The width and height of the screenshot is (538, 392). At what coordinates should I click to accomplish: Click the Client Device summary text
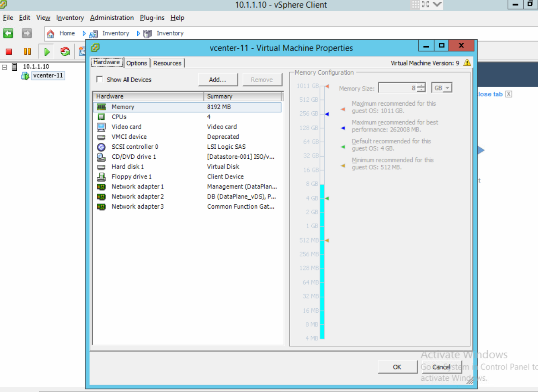pyautogui.click(x=225, y=176)
